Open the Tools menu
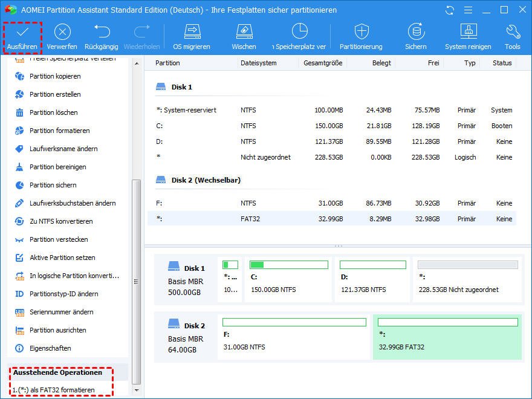The width and height of the screenshot is (532, 399). [x=512, y=37]
